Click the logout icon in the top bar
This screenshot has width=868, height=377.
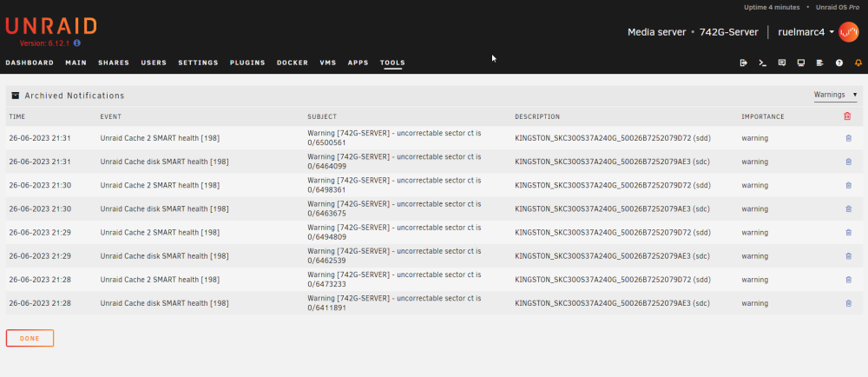[744, 63]
